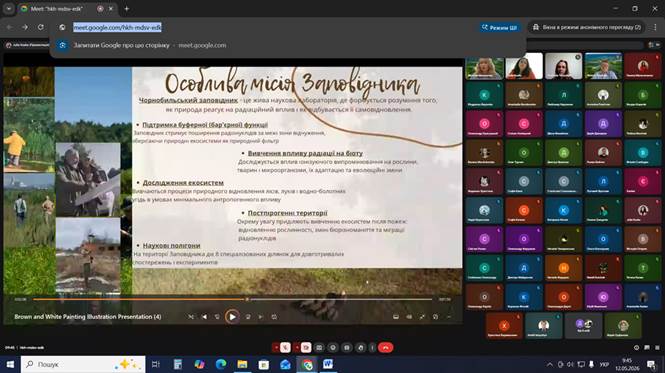
Task: Unmute the microphone in Meet
Action: pyautogui.click(x=285, y=348)
